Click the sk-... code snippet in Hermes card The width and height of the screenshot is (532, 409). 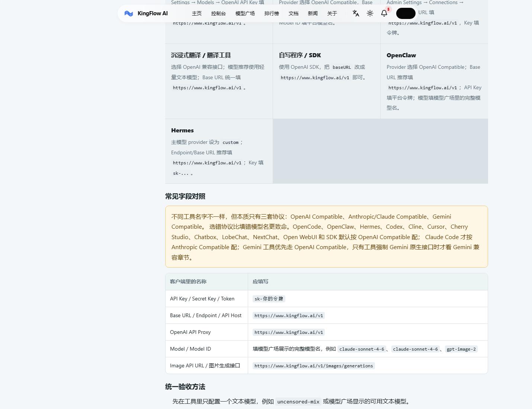point(181,173)
